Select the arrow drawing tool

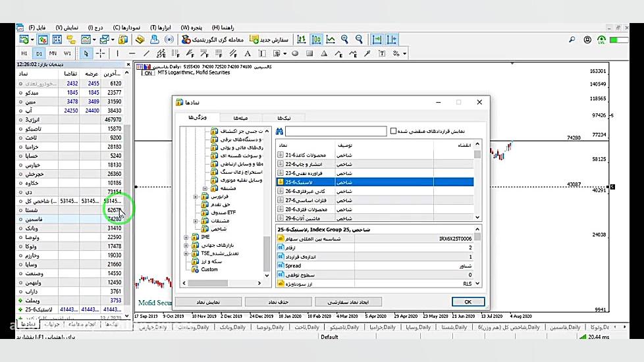(367, 53)
